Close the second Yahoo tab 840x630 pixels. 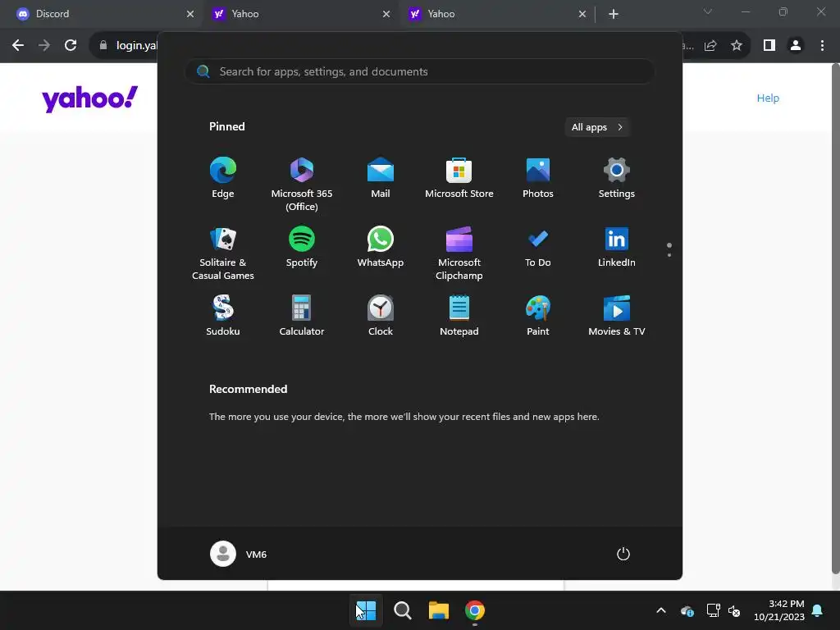click(x=582, y=14)
